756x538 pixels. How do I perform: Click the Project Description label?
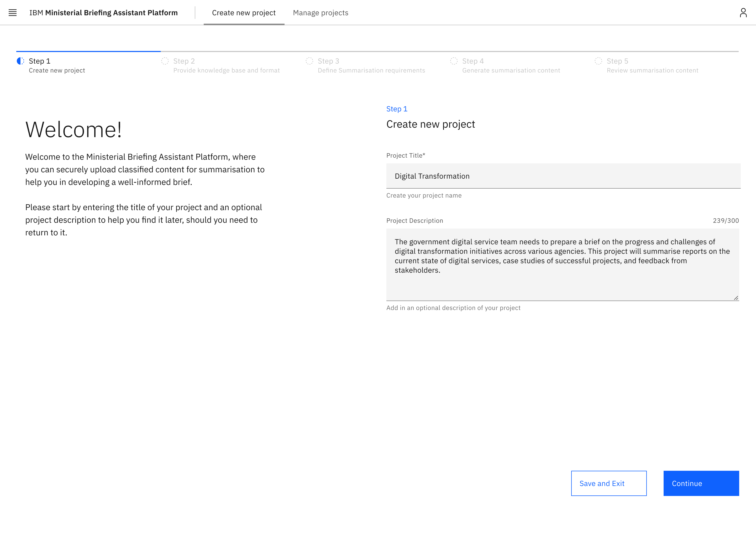click(414, 221)
